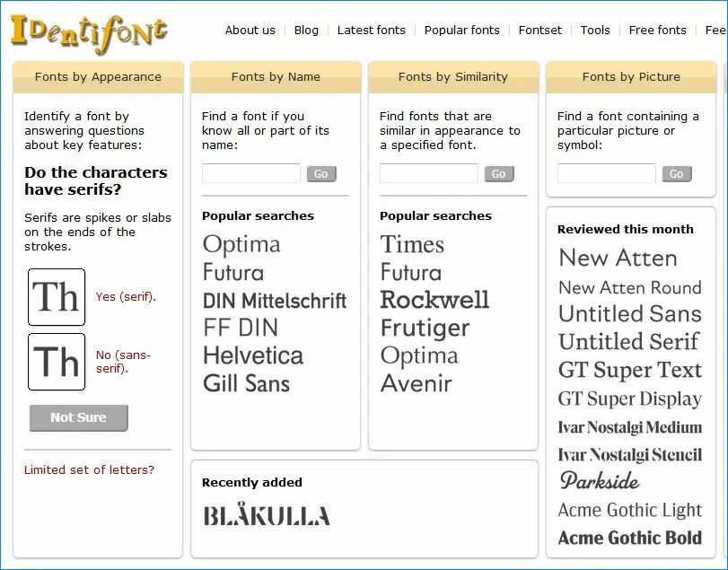Open Optima in Fonts by Name searches
Viewport: 728px width, 570px height.
241,245
